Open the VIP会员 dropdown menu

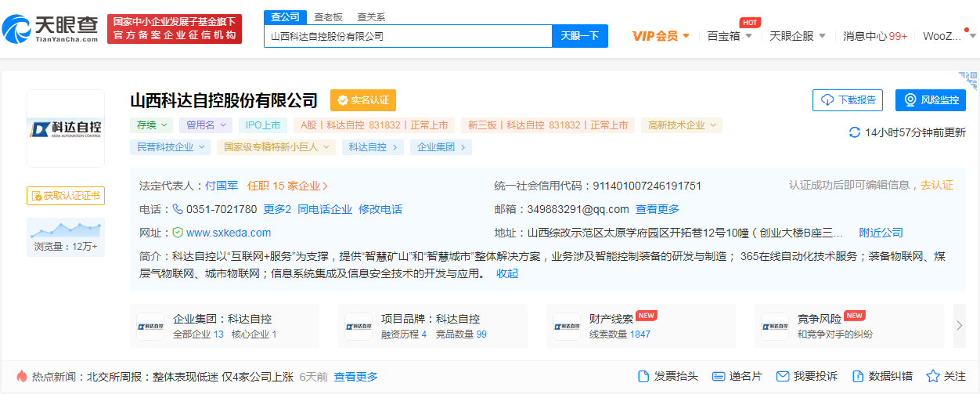(x=661, y=36)
